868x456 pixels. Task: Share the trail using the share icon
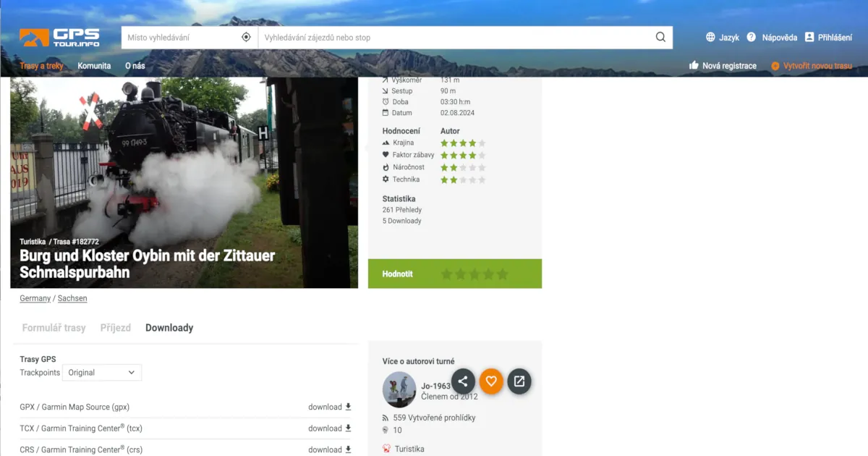pos(464,381)
